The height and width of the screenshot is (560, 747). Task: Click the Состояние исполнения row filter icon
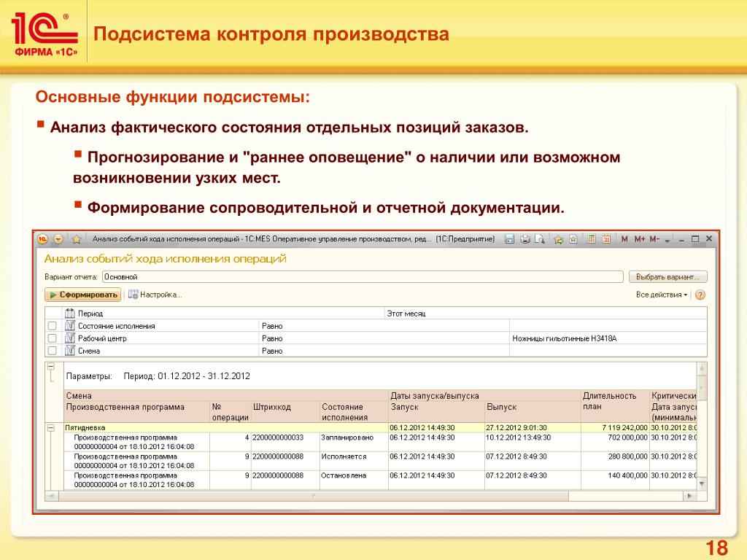70,326
